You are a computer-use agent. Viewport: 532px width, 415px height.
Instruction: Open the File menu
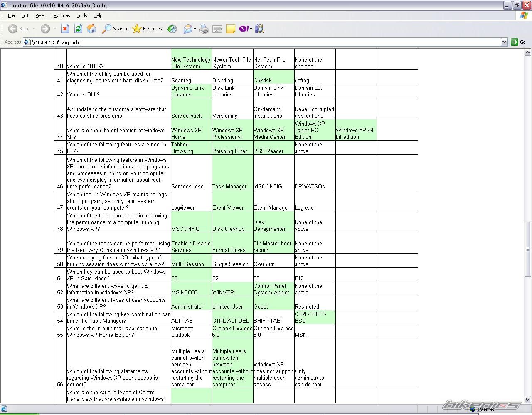point(11,15)
